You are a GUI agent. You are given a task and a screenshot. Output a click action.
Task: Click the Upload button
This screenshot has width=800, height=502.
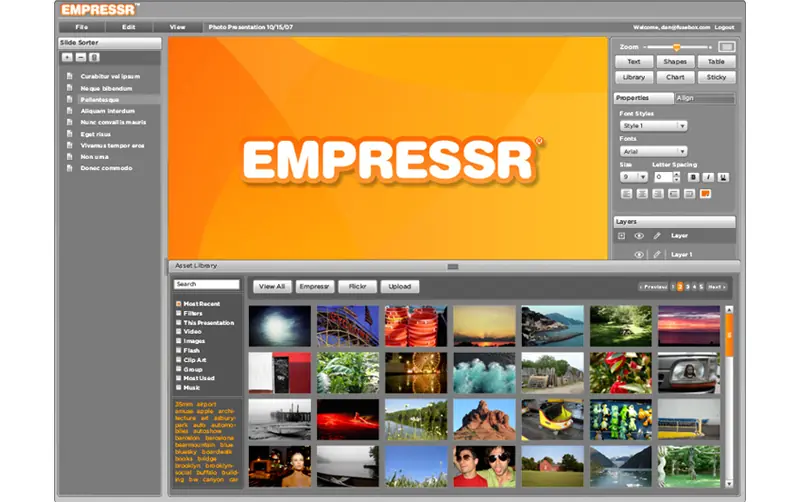pos(399,287)
